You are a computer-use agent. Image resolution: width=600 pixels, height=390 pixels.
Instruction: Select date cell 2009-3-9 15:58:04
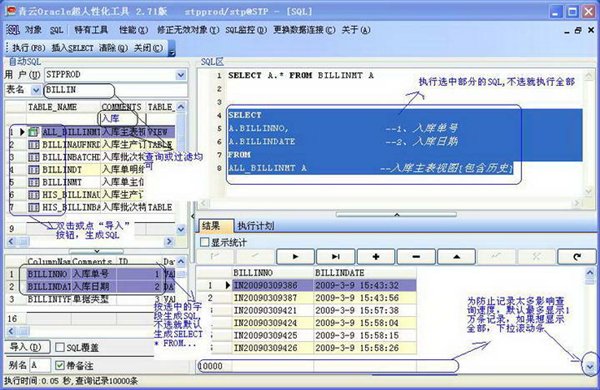365,323
